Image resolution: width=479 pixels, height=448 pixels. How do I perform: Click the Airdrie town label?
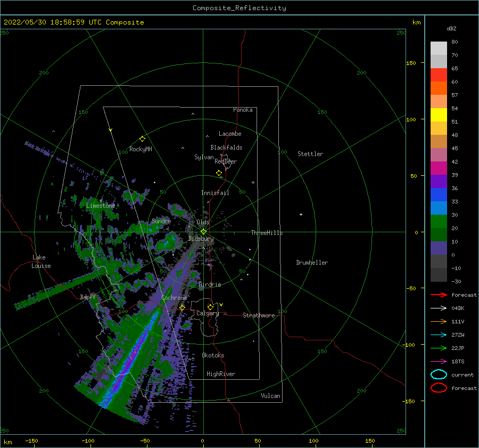210,284
